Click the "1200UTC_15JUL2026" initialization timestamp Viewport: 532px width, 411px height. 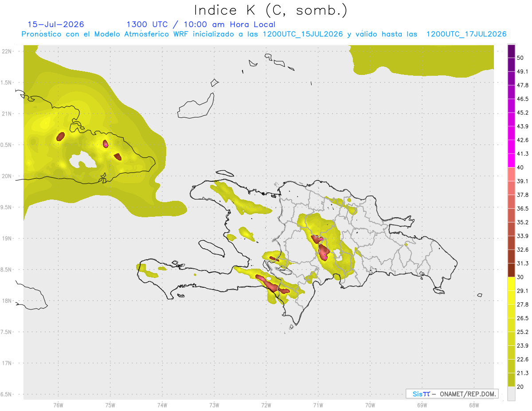(x=303, y=34)
